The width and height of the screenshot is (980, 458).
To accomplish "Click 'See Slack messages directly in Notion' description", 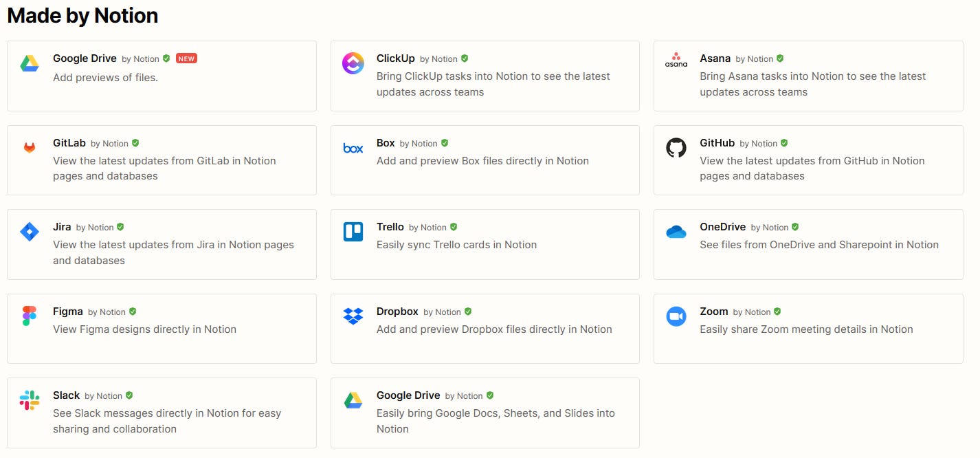I will click(167, 421).
